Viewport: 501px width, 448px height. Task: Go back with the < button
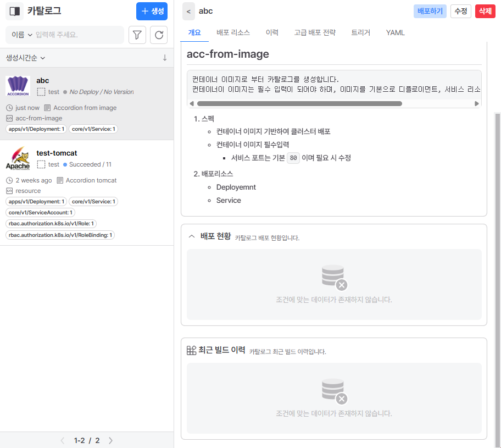pyautogui.click(x=188, y=12)
